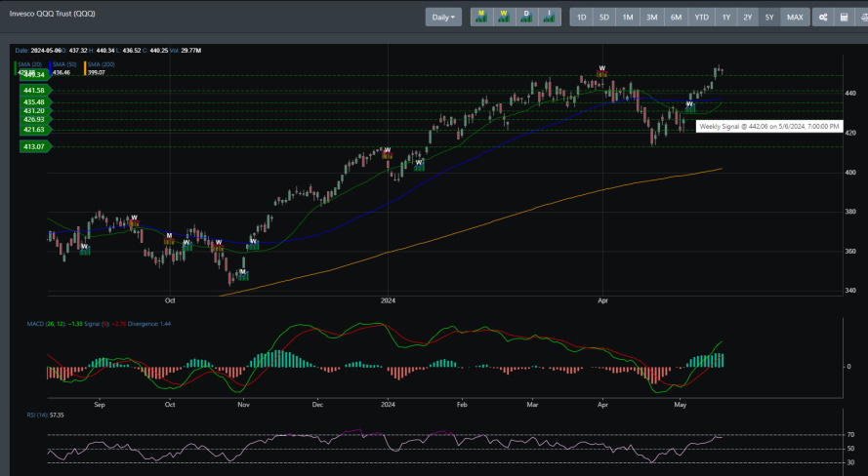Select the 1M time range
The height and width of the screenshot is (476, 868).
pyautogui.click(x=628, y=18)
